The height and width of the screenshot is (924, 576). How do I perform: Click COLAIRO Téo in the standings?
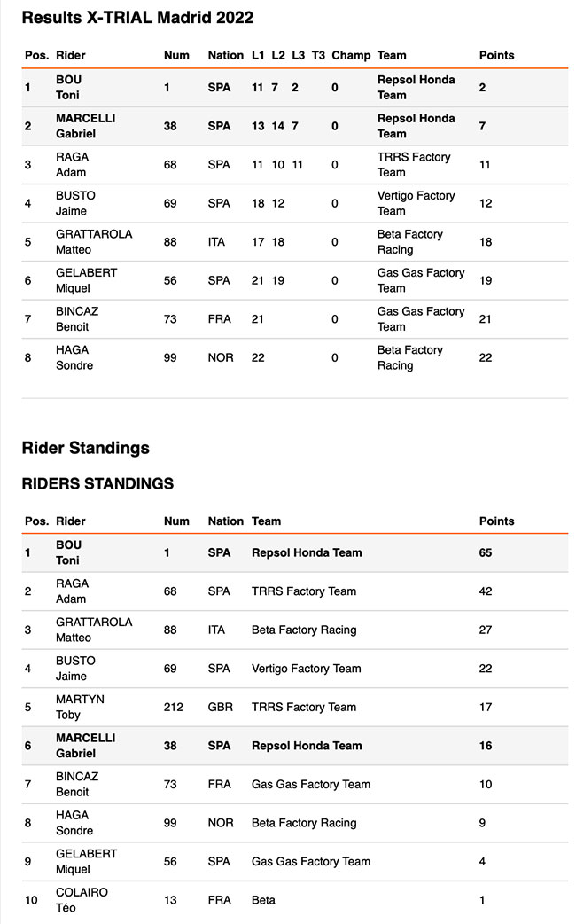tap(82, 900)
